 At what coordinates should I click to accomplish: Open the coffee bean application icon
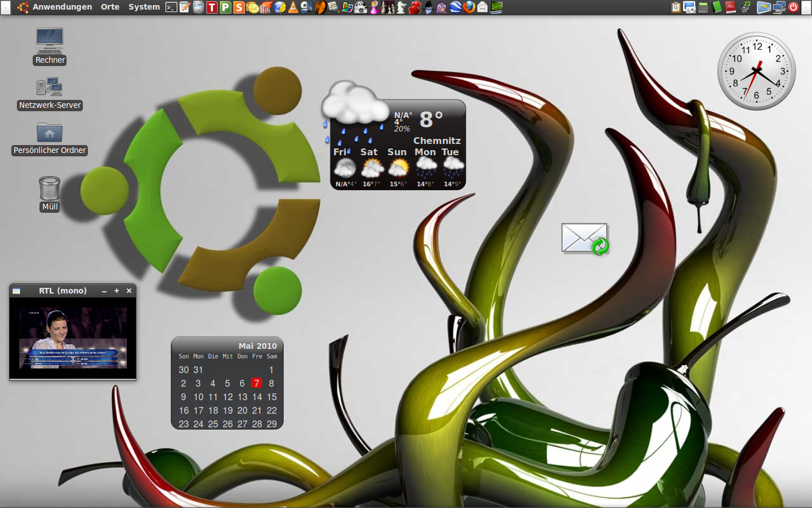click(320, 7)
